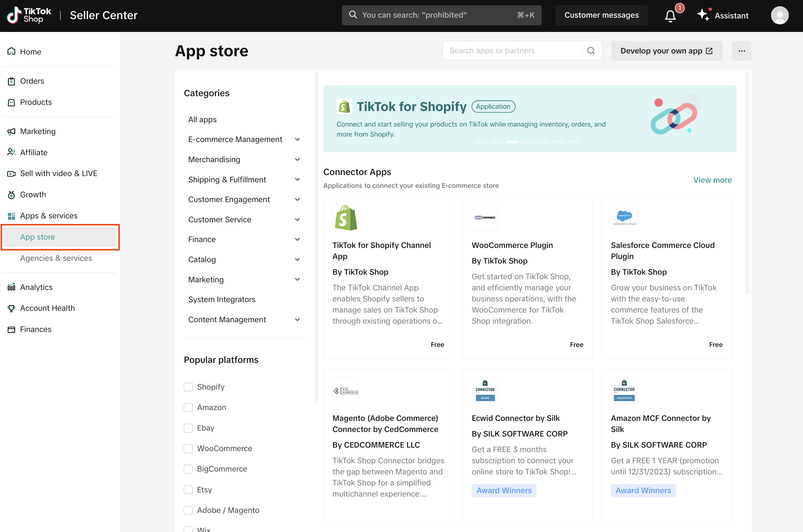This screenshot has height=532, width=803.
Task: Open the Assistant sparkle icon
Action: [703, 15]
